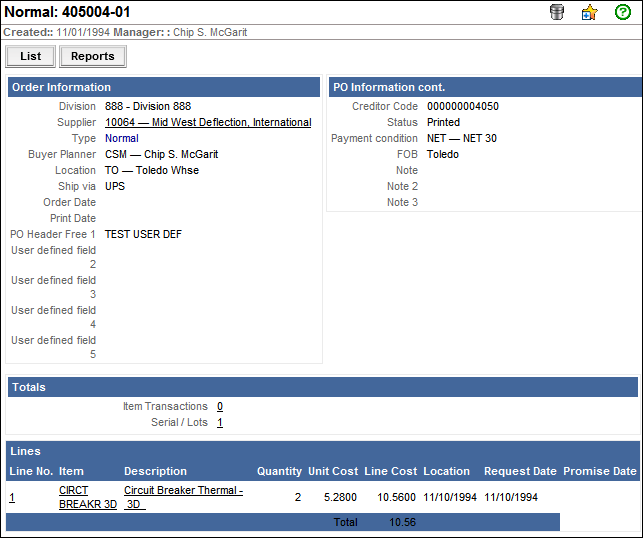
Task: Open Item Transactions count link
Action: pos(220,406)
